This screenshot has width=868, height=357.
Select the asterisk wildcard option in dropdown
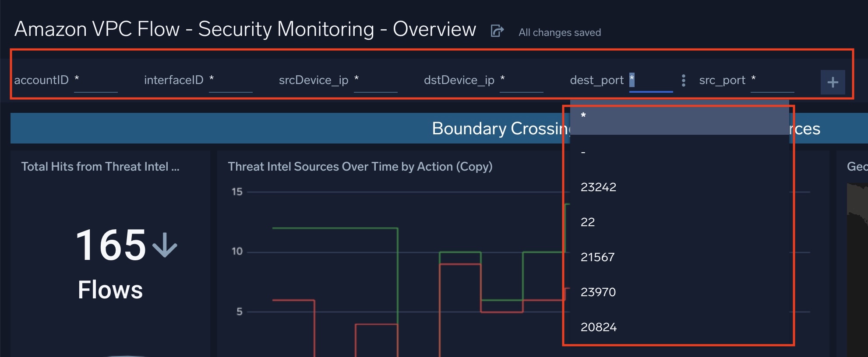(x=679, y=116)
